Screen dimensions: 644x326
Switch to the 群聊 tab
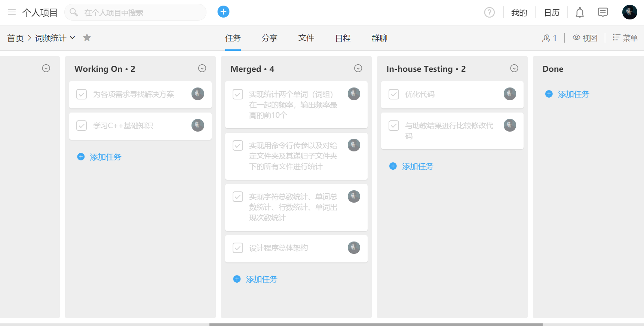tap(379, 38)
